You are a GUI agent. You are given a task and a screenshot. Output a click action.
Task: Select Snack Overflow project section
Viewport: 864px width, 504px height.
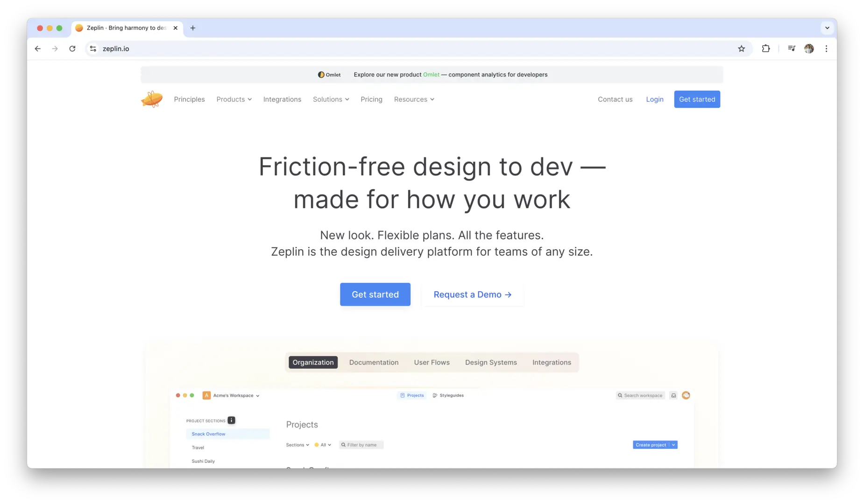[228, 434]
